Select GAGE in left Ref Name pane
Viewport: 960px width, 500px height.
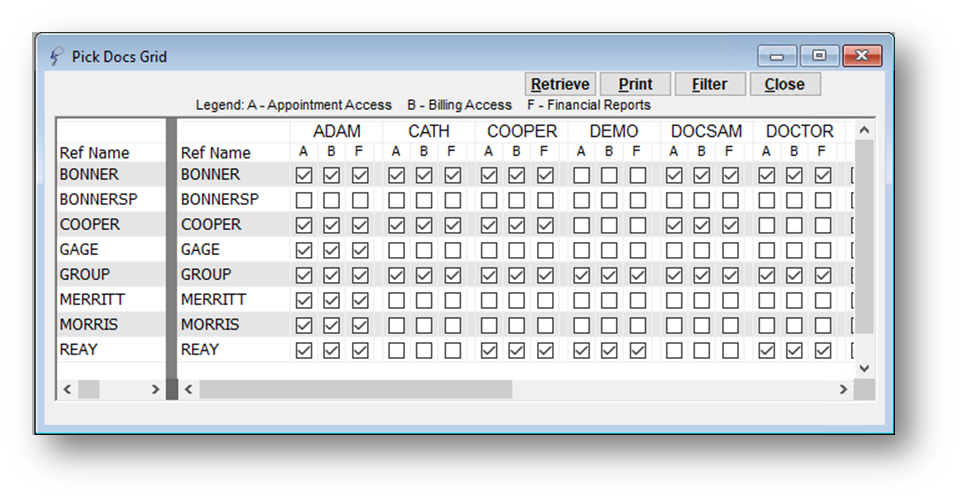79,250
